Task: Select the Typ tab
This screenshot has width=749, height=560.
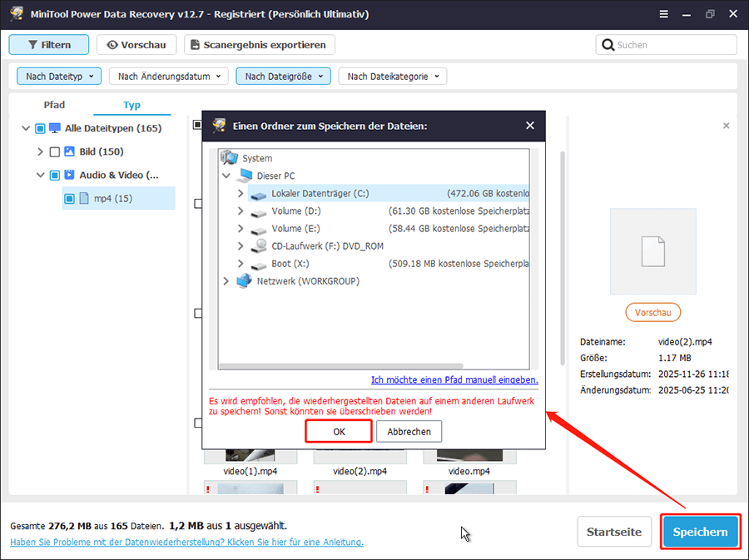Action: point(131,105)
